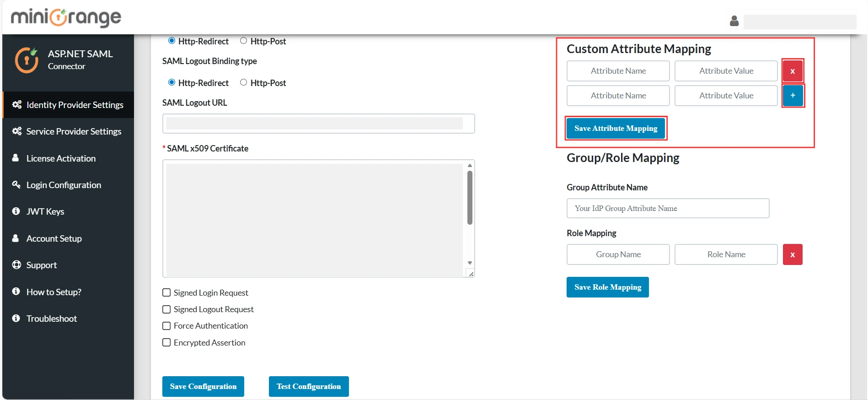This screenshot has width=868, height=400.
Task: Add attribute row with blue plus button
Action: pyautogui.click(x=792, y=96)
